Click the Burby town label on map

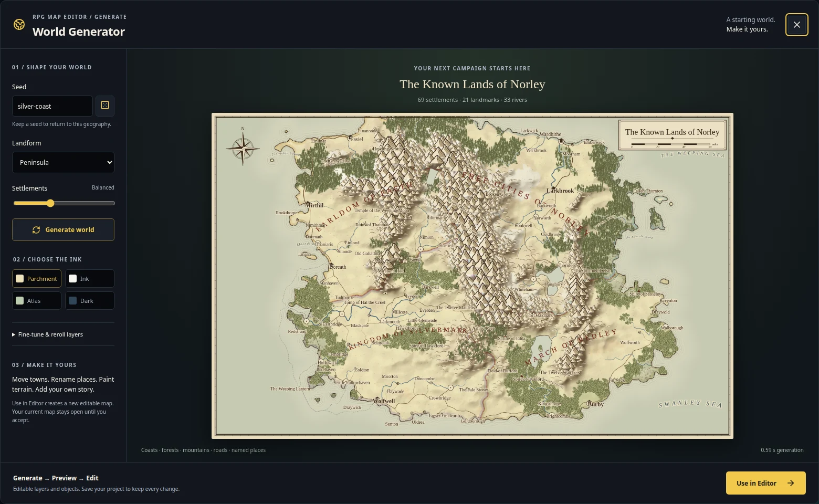click(596, 404)
